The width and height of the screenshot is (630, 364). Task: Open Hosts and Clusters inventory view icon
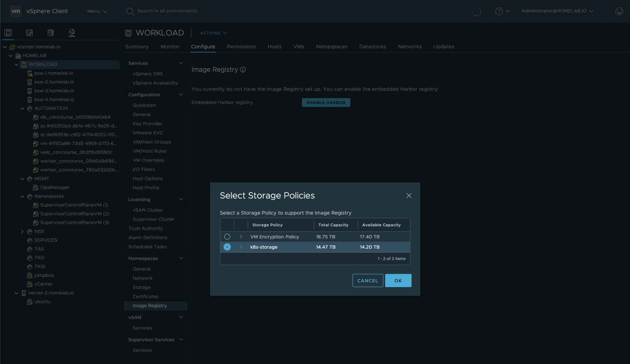click(x=8, y=33)
